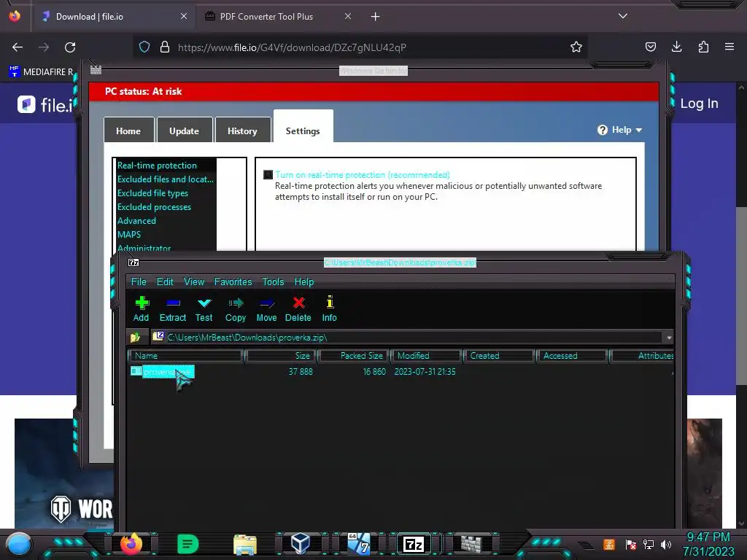Sort by the Size column header
Image resolution: width=747 pixels, height=560 pixels.
[281, 356]
